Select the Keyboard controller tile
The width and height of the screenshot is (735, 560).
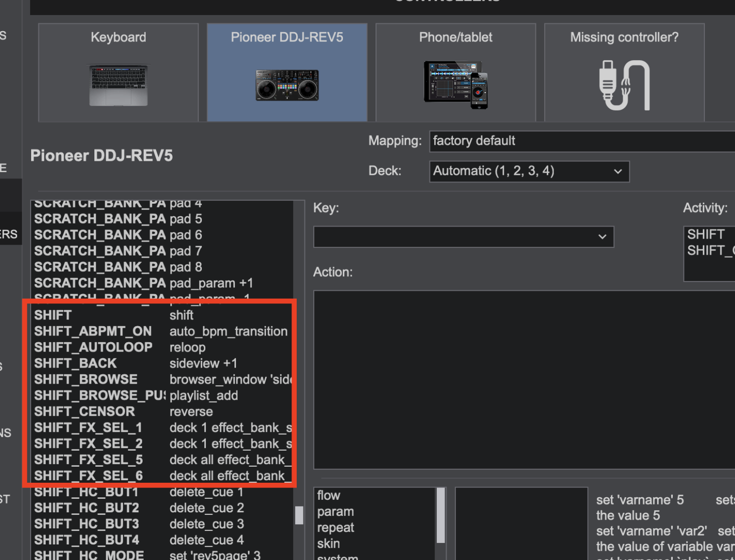click(118, 73)
